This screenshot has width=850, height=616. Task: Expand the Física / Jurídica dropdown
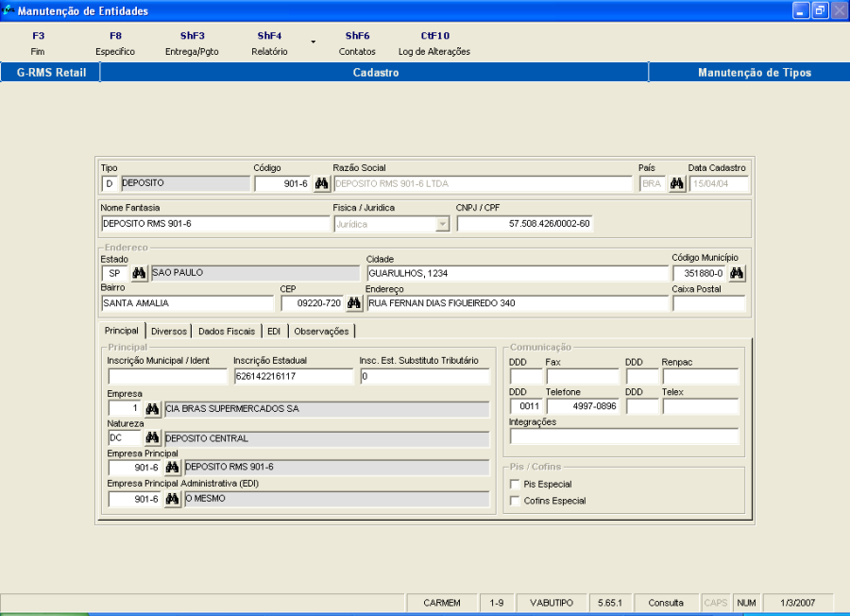443,224
